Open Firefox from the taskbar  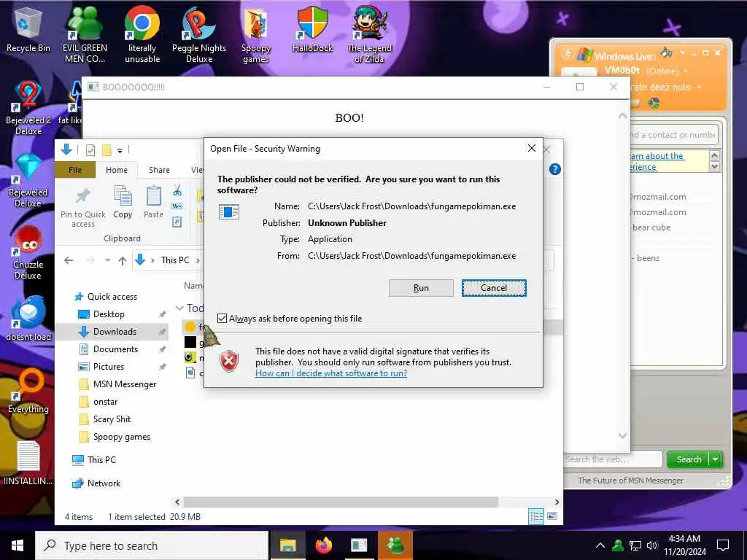click(323, 545)
